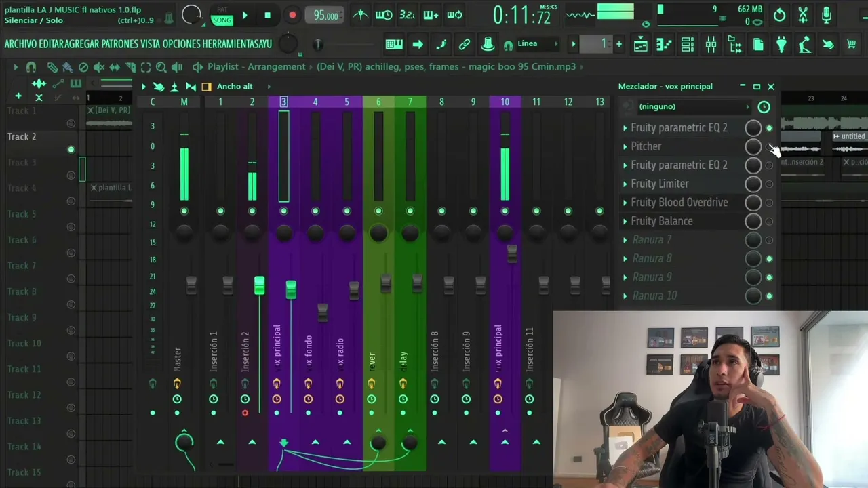868x488 pixels.
Task: Click the link chain icon in toolbar
Action: (x=465, y=45)
